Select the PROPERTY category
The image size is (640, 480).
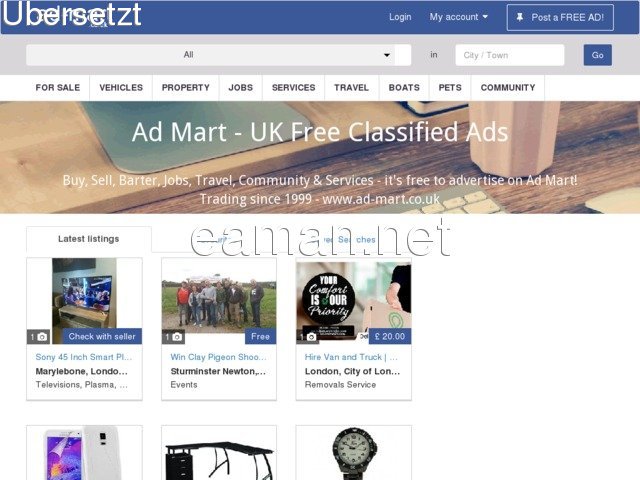186,87
